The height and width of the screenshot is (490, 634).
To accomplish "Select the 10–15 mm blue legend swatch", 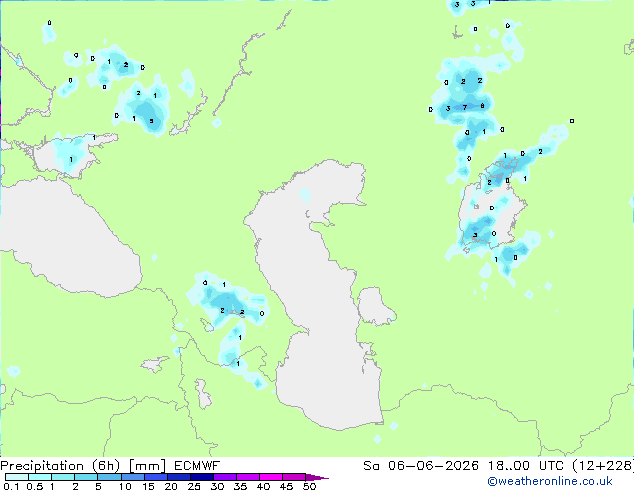I will 132,477.
